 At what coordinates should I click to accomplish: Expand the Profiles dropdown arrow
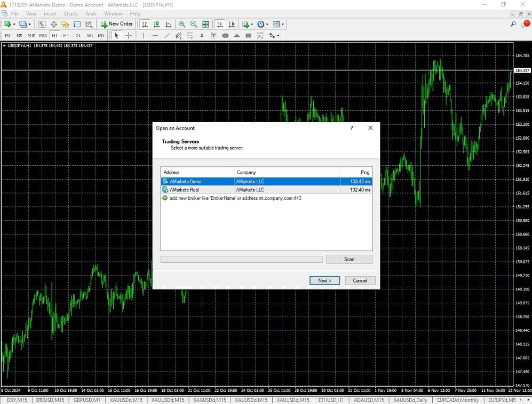pyautogui.click(x=29, y=25)
